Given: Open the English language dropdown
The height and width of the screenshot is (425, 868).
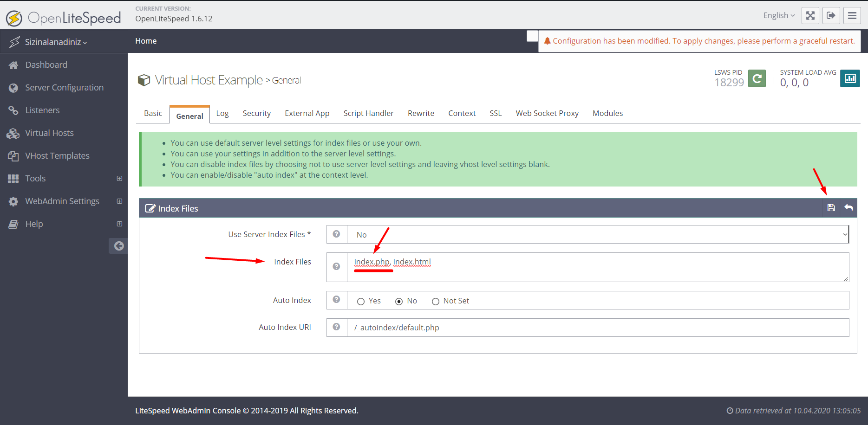Looking at the screenshot, I should (779, 15).
